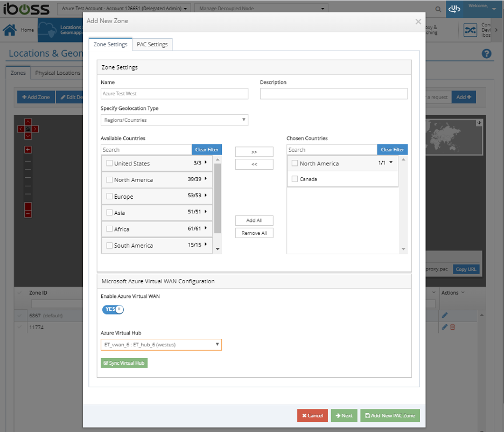Collapse the chosen North America group

[x=391, y=162]
